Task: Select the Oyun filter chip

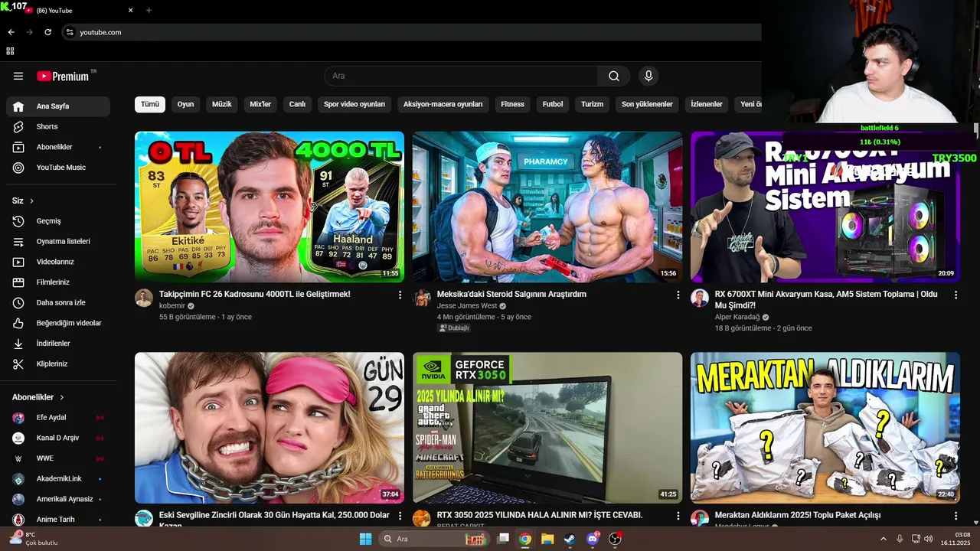Action: point(186,104)
